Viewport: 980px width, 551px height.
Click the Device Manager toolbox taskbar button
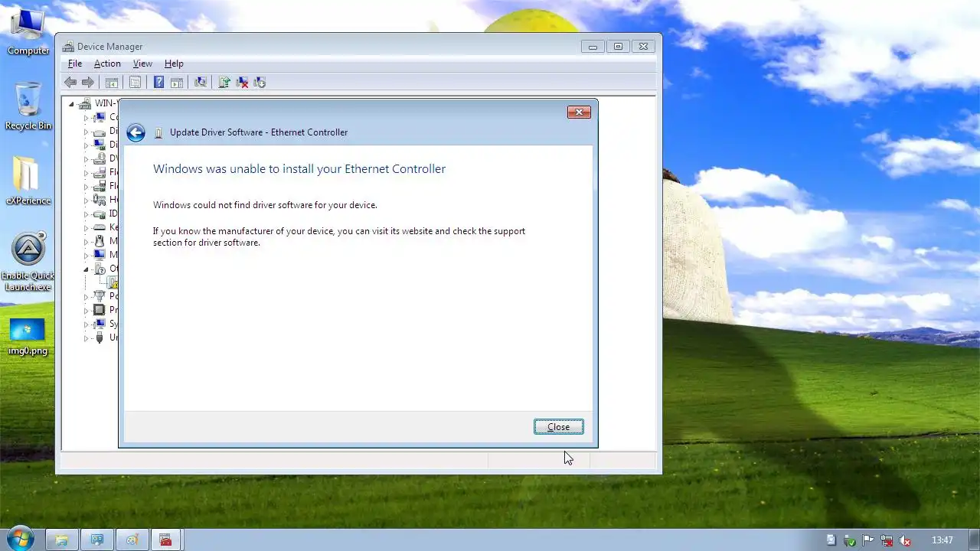click(x=166, y=540)
